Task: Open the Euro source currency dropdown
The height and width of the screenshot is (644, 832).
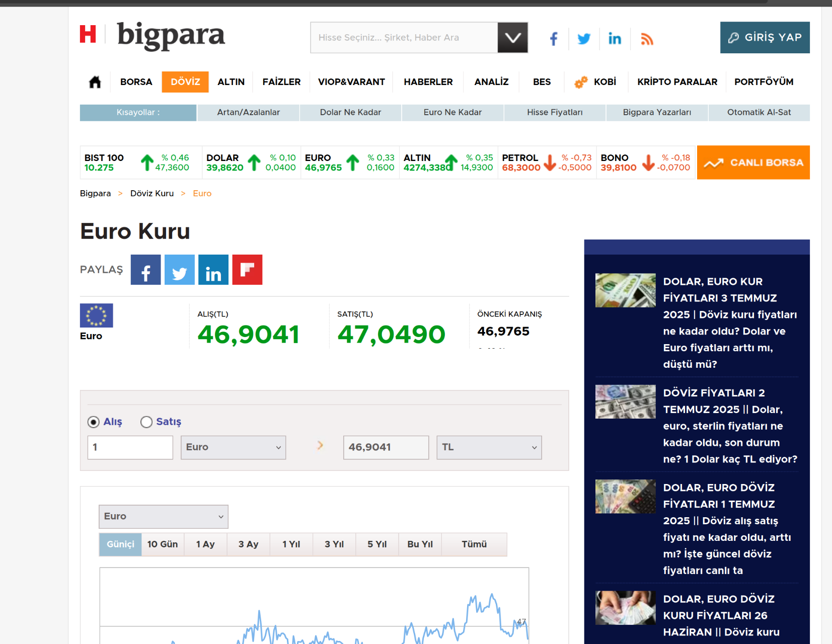Action: click(234, 447)
